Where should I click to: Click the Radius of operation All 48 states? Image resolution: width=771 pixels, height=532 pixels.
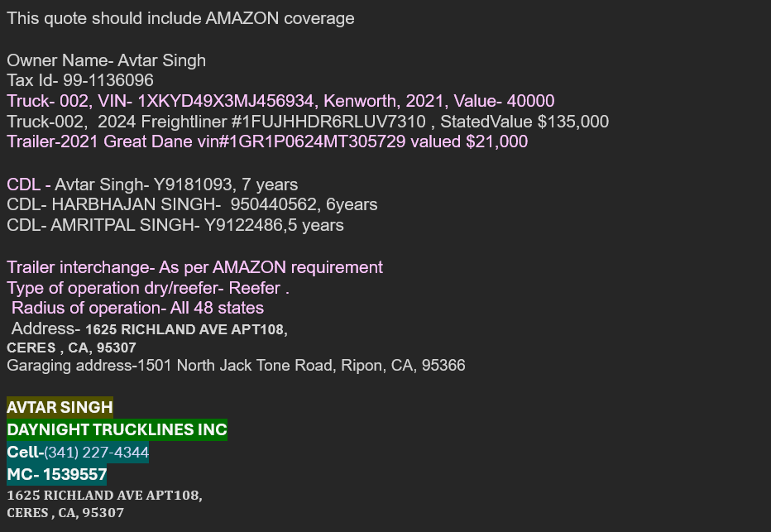pos(137,308)
